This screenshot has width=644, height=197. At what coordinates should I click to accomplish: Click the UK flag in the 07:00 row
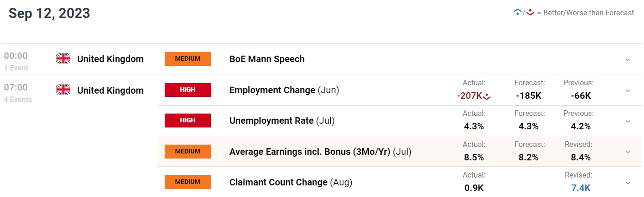[63, 90]
